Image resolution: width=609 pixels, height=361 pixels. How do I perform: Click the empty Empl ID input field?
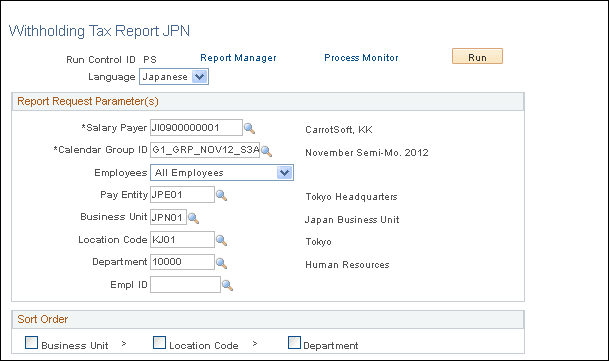click(185, 284)
